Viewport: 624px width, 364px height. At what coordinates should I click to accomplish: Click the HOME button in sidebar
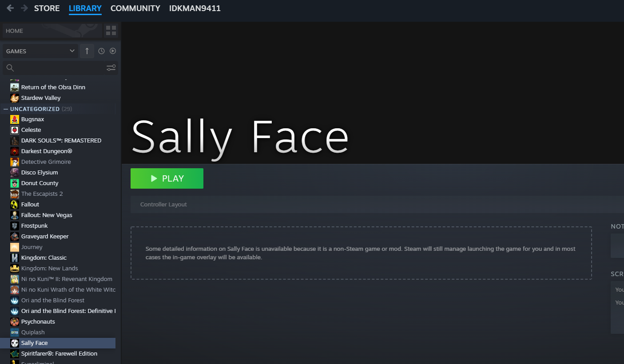(52, 31)
